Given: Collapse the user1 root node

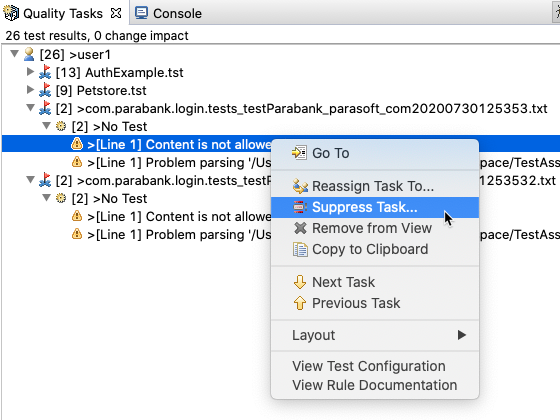Looking at the screenshot, I should click(x=14, y=54).
